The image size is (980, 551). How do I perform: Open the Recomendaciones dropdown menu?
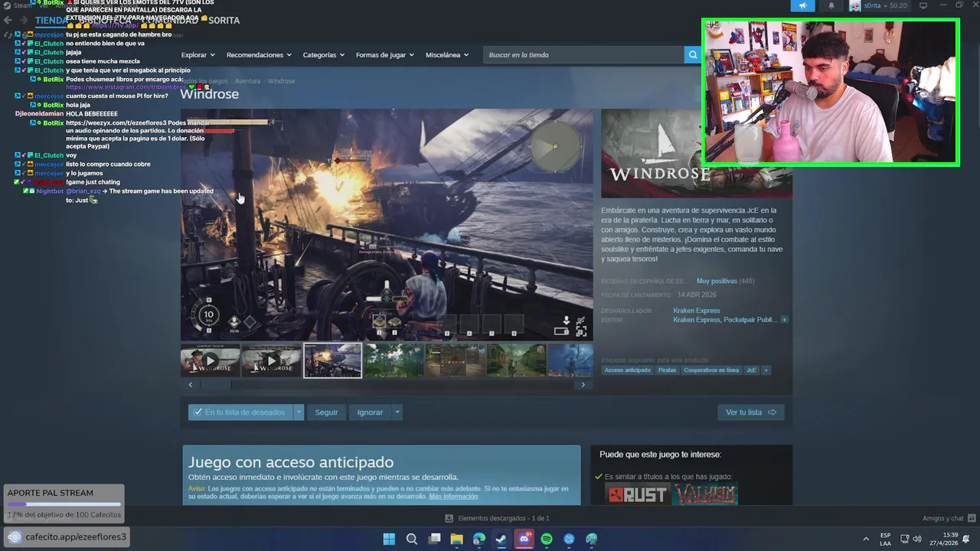(259, 55)
